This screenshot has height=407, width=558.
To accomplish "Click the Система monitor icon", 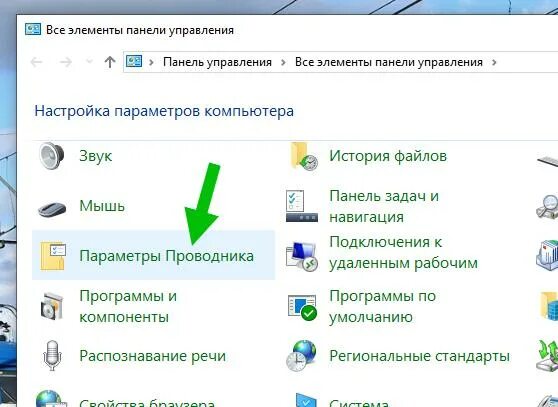I will point(305,400).
